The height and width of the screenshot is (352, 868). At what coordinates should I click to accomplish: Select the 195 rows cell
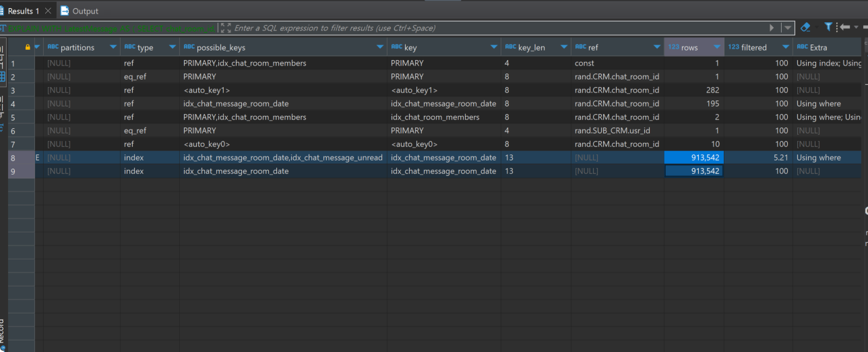[694, 103]
